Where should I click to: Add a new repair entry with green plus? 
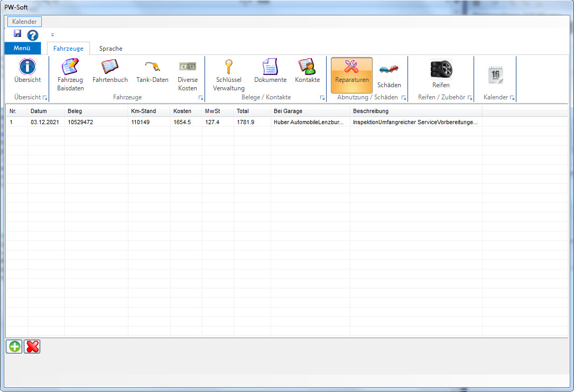[x=14, y=347]
